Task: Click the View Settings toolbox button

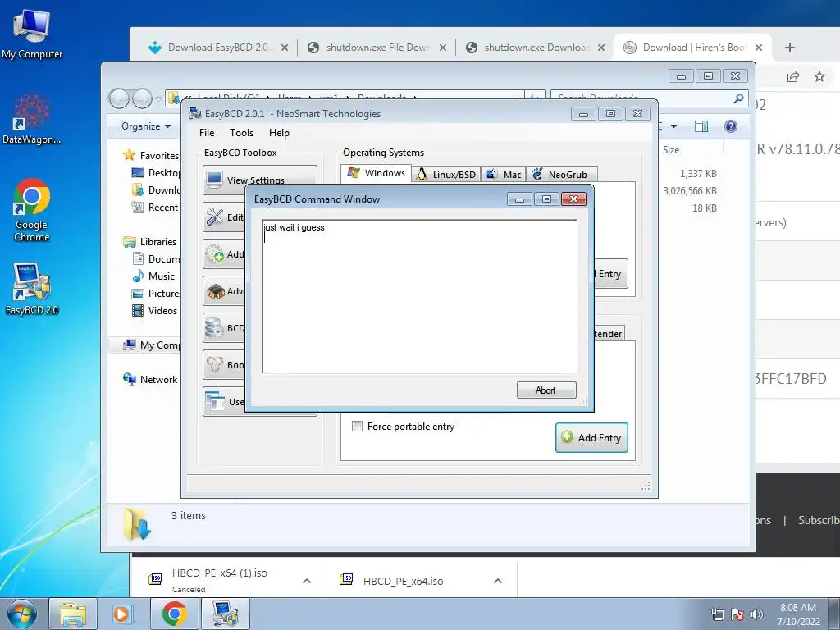Action: pyautogui.click(x=260, y=180)
